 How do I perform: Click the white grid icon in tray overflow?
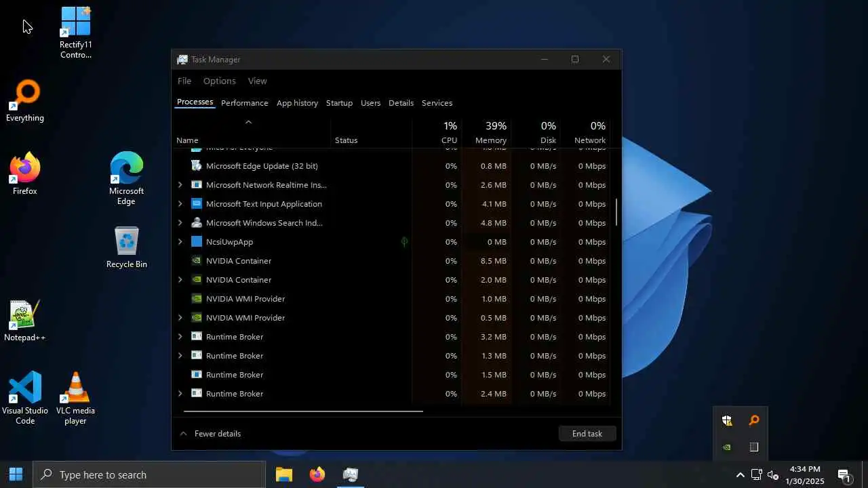pos(753,447)
